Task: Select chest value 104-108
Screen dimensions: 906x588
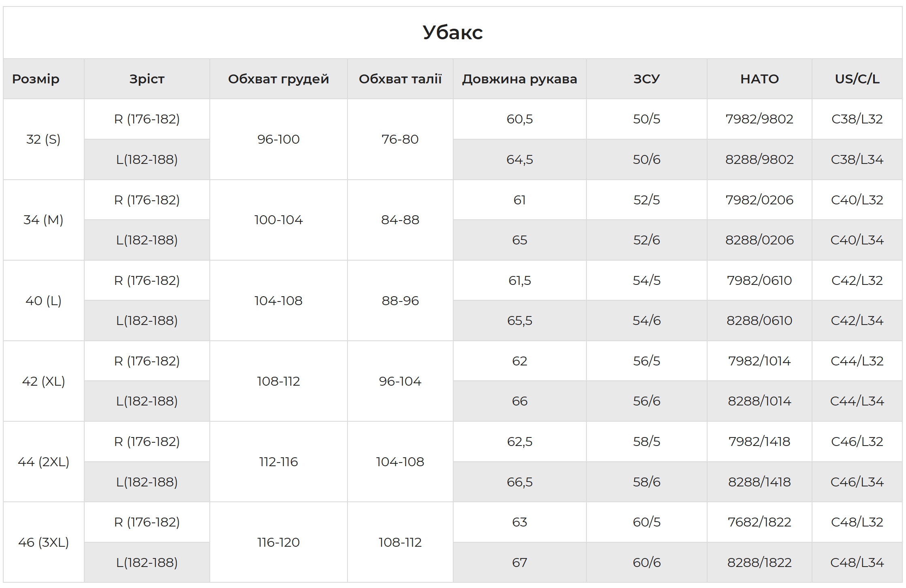Action: 279,301
